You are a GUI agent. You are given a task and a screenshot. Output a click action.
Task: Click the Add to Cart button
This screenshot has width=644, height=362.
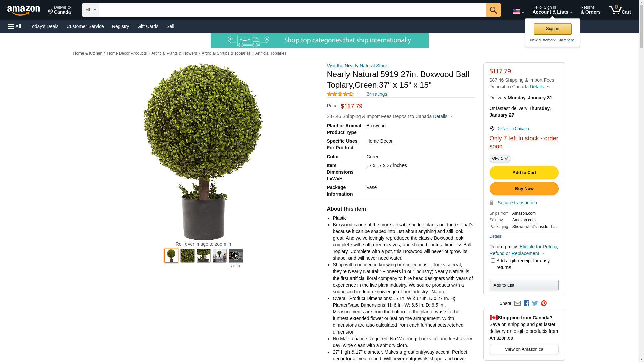pyautogui.click(x=524, y=173)
